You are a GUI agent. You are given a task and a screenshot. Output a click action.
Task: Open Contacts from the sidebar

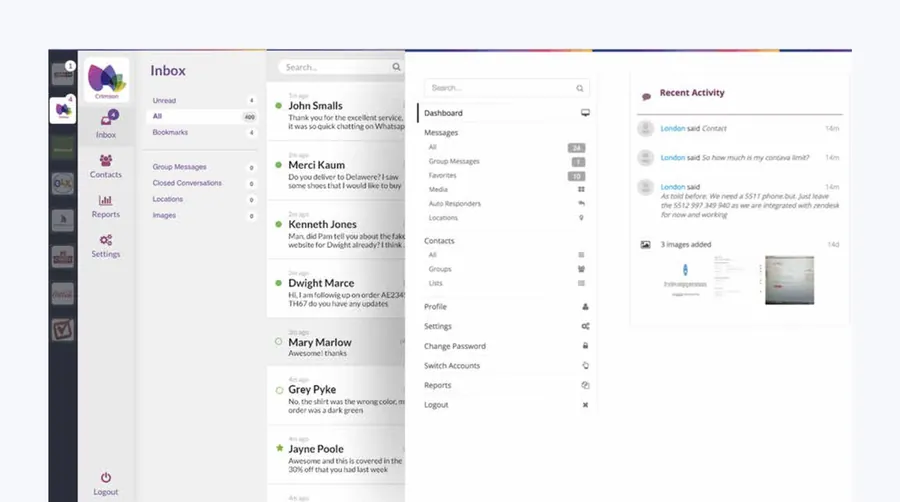click(106, 166)
